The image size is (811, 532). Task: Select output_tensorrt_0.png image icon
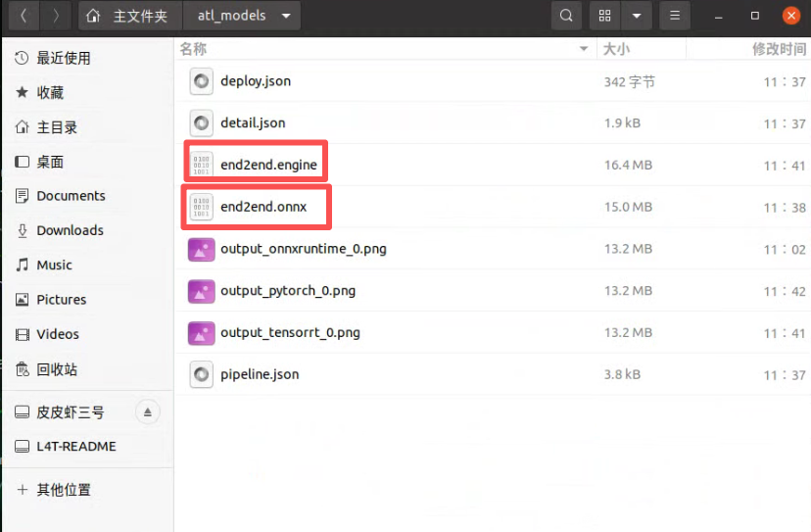(201, 333)
